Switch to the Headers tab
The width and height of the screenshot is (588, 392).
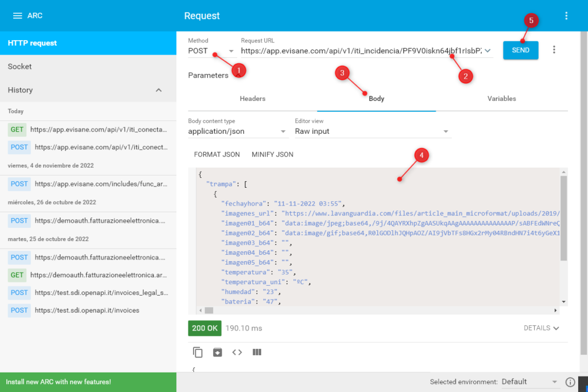point(253,99)
